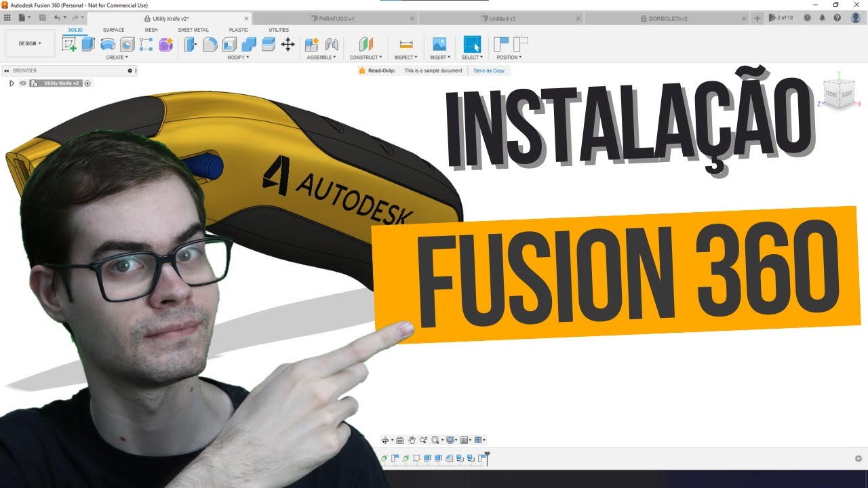
Task: Open the CONSTRUCT dropdown menu
Action: click(366, 58)
